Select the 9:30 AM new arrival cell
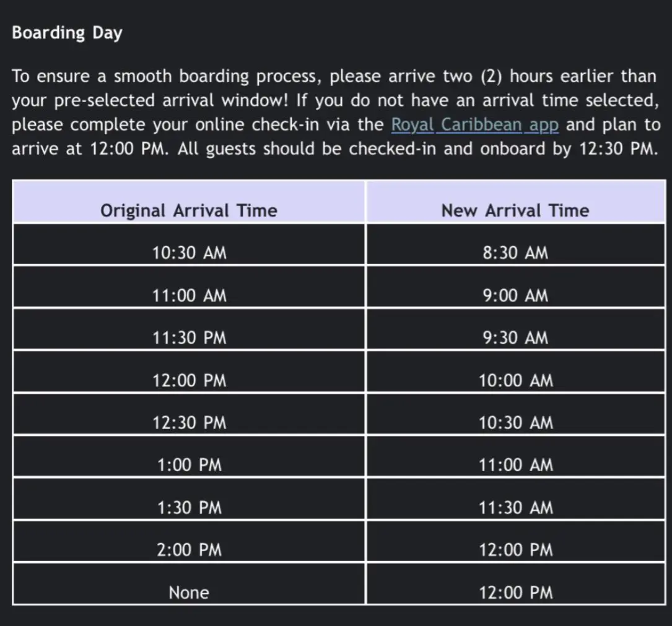 (x=515, y=338)
